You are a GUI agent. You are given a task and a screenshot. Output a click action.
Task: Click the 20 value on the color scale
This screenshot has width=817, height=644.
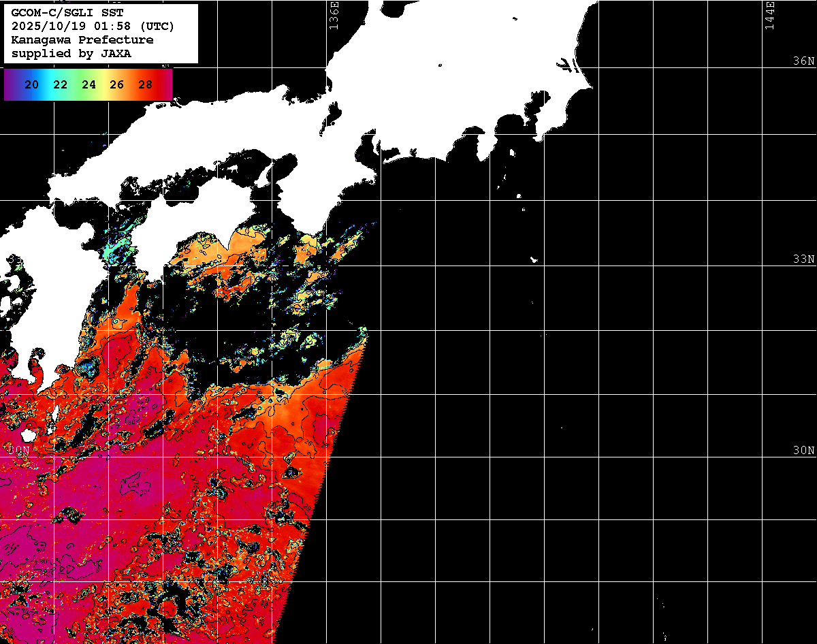click(x=31, y=85)
